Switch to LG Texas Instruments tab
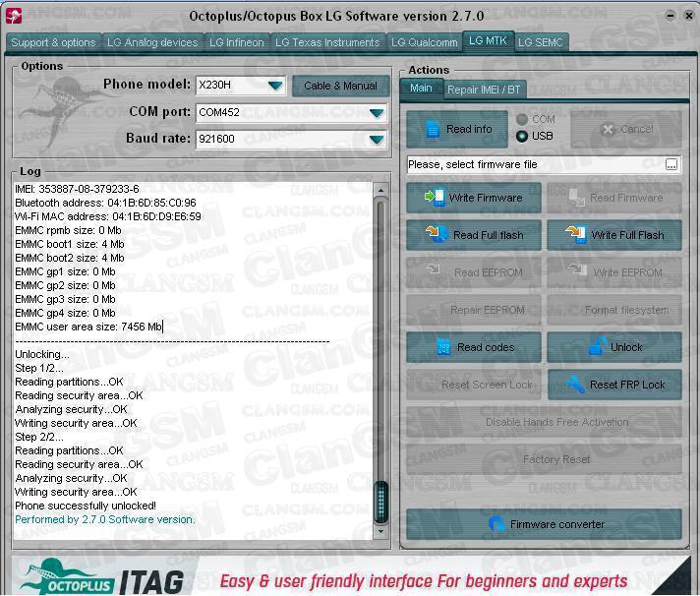Viewport: 700px width, 596px height. tap(327, 42)
